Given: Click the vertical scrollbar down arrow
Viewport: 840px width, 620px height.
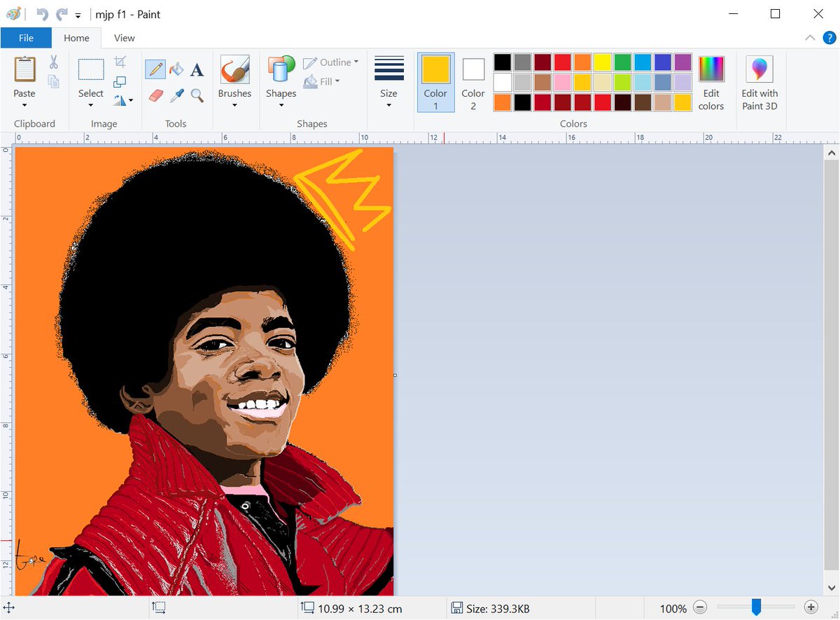Looking at the screenshot, I should tap(832, 588).
